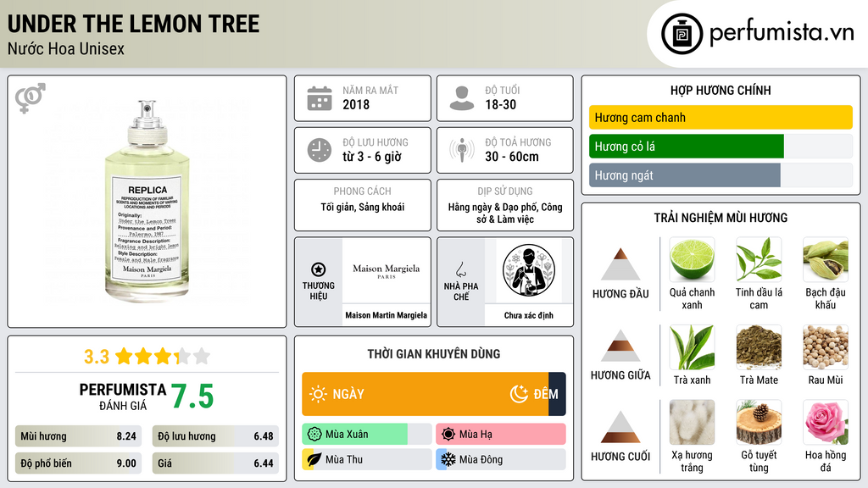Click the star badge icon above Thương hiệu
Image resolution: width=868 pixels, height=488 pixels.
point(319,269)
